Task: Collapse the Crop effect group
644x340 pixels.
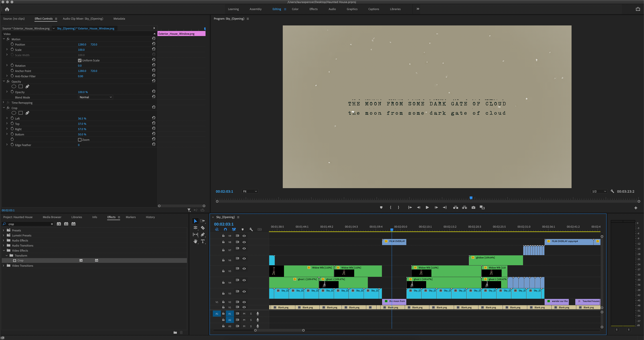Action: [x=4, y=108]
